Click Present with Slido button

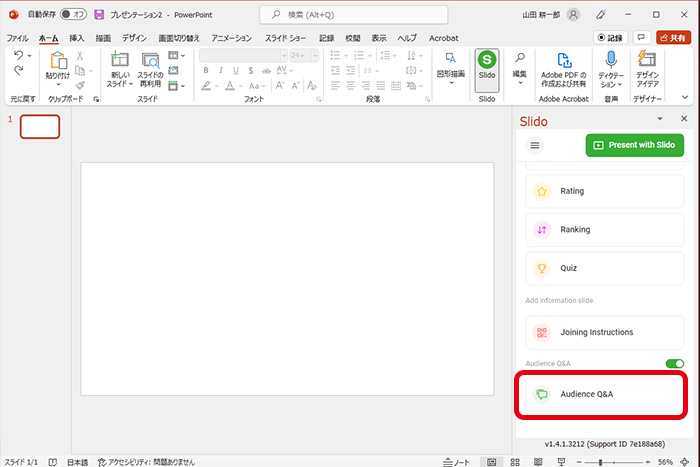pos(634,145)
